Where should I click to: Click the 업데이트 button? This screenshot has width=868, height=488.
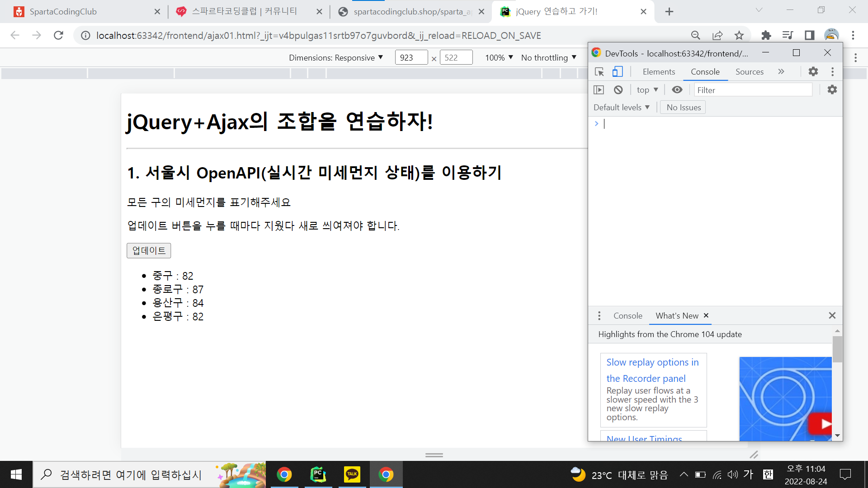(149, 251)
